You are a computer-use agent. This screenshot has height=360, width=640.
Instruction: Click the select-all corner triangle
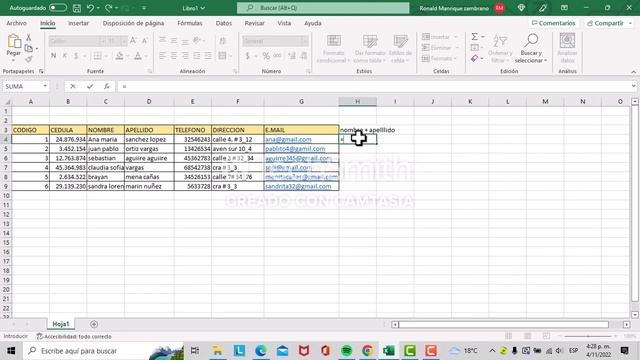[x=6, y=102]
